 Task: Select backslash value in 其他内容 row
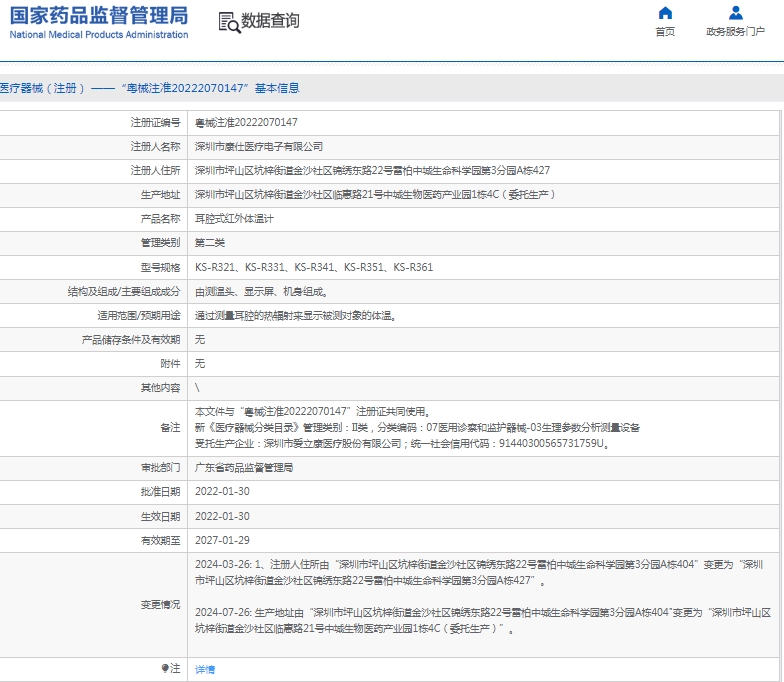197,388
